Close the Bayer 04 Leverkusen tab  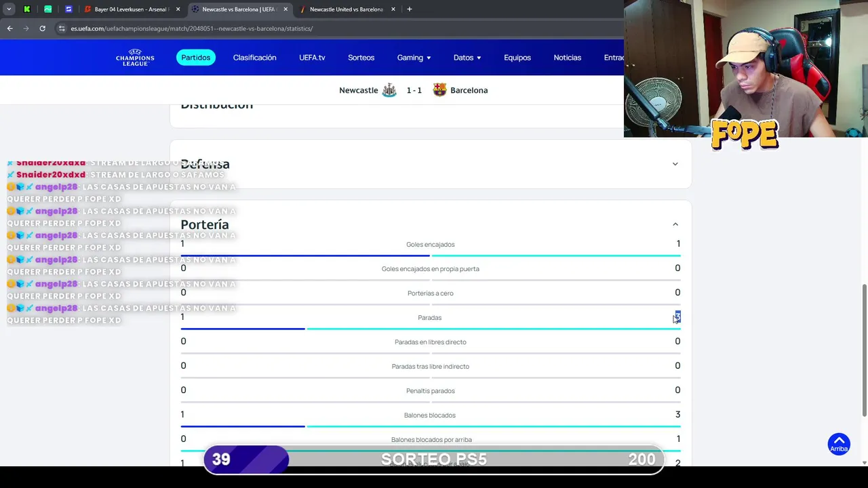tap(177, 9)
